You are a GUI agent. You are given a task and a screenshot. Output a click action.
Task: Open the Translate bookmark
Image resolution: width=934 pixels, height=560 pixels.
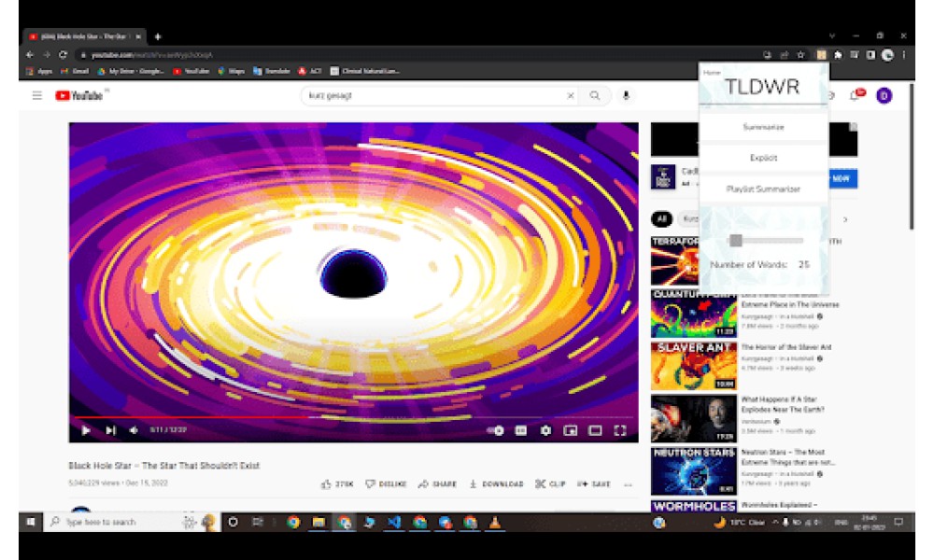tap(272, 71)
